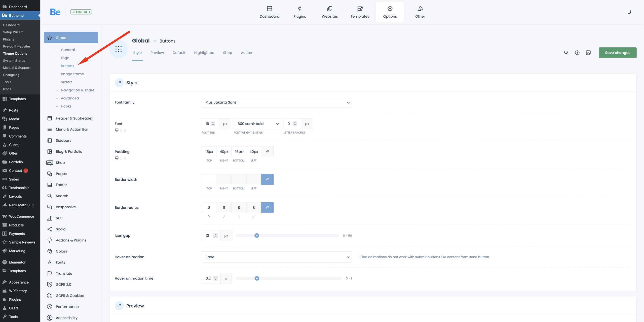Open Image frame in Global submenu
Image resolution: width=644 pixels, height=322 pixels.
pyautogui.click(x=72, y=74)
